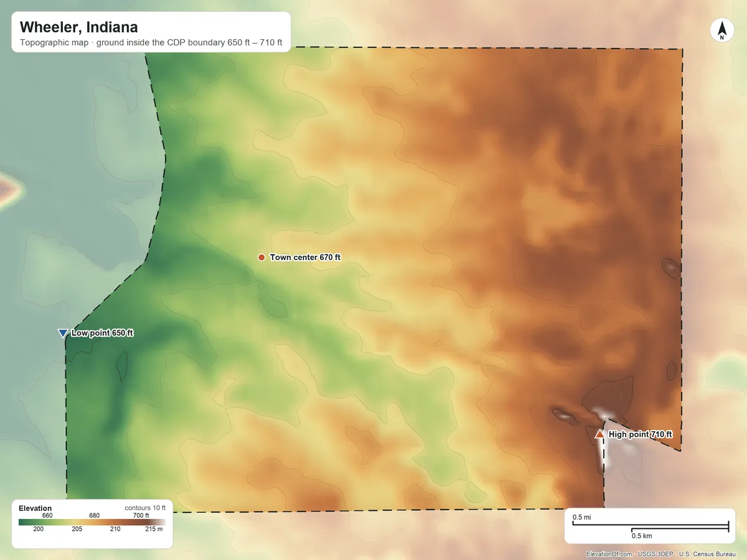747x560 pixels.
Task: Click the elevation color gradient bar
Action: pyautogui.click(x=91, y=523)
